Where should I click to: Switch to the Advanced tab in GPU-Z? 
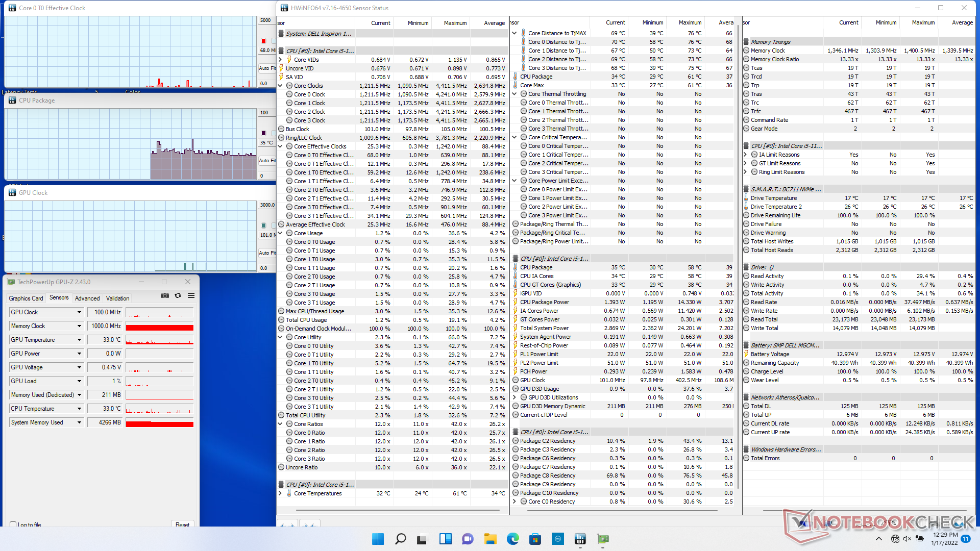tap(87, 298)
